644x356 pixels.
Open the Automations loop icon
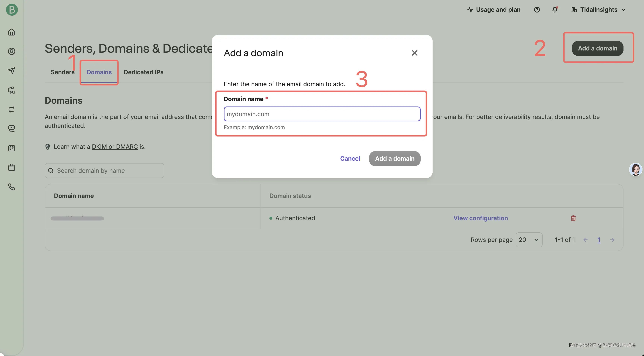tap(12, 109)
